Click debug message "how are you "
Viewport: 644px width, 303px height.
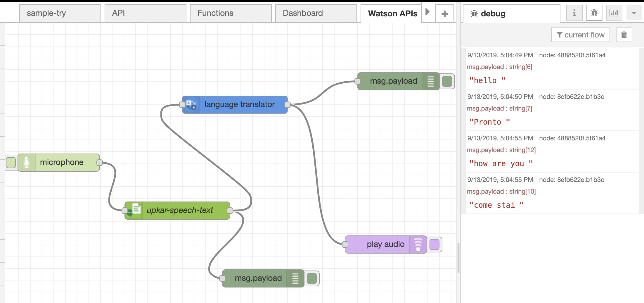pyautogui.click(x=501, y=163)
